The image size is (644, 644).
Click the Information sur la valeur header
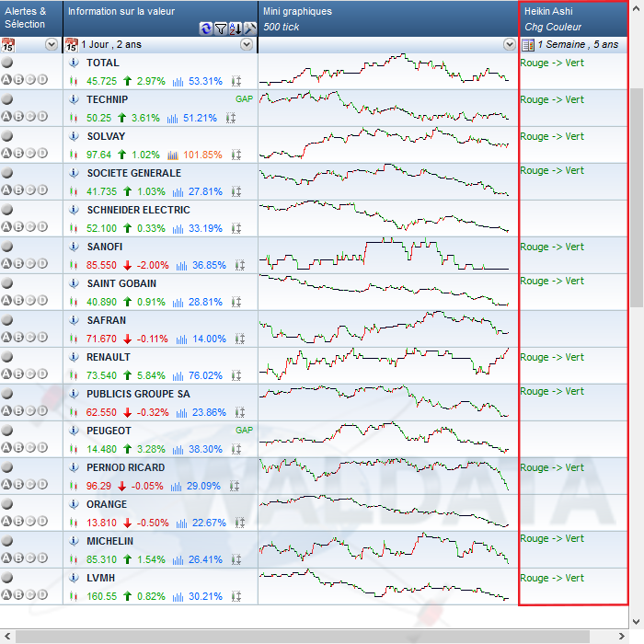pos(161,18)
